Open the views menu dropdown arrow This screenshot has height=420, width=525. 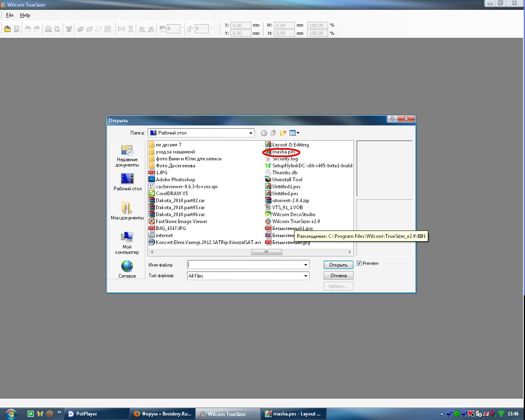[298, 133]
